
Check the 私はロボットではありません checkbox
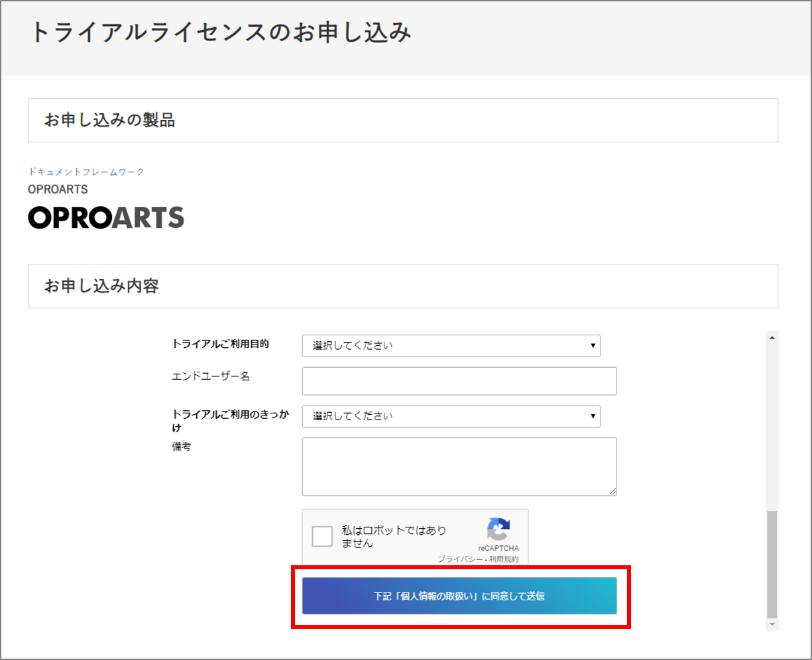point(322,536)
